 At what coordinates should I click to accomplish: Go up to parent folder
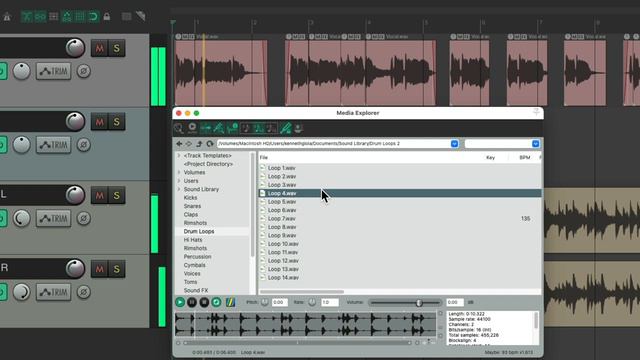pyautogui.click(x=199, y=144)
